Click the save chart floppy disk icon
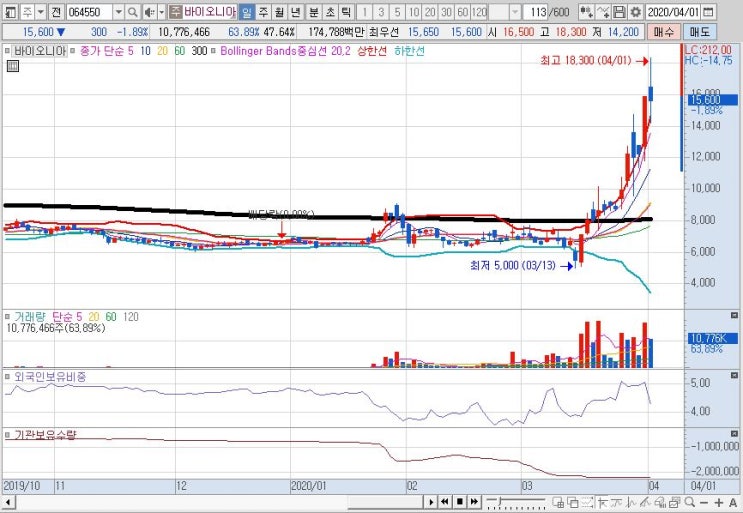 pyautogui.click(x=619, y=12)
